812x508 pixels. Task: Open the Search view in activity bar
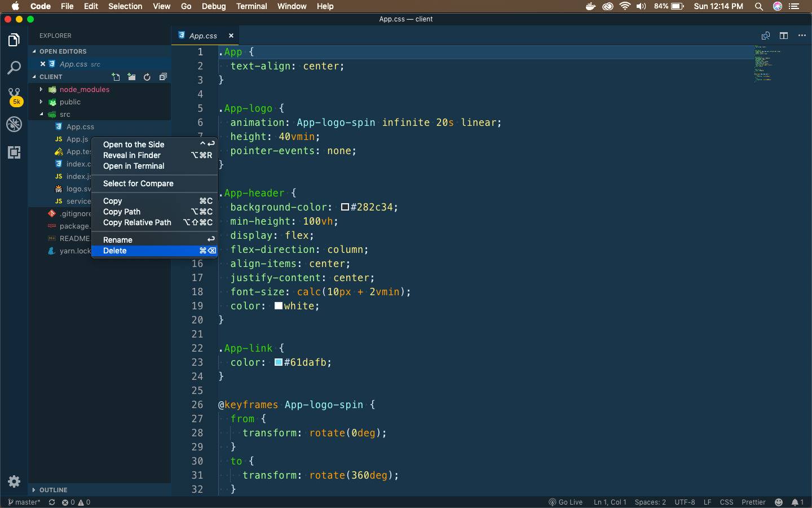(x=14, y=68)
